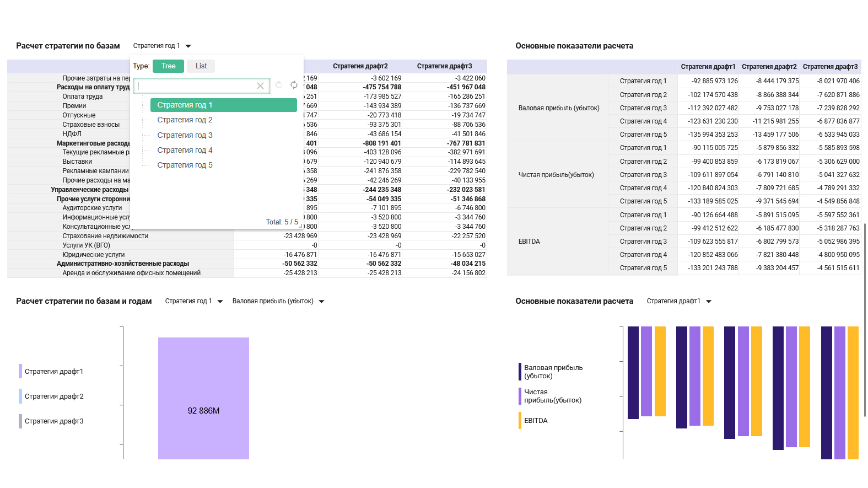Grab the resize handle of the dropdown popup

click(x=300, y=226)
